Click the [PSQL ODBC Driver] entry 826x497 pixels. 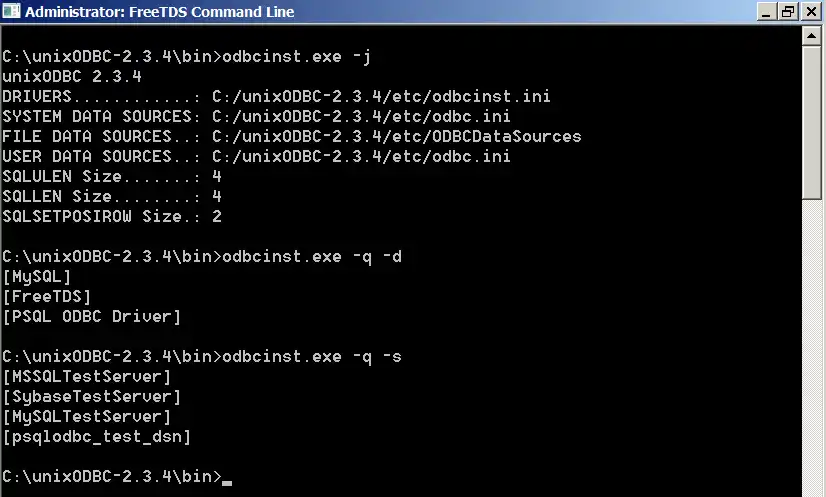91,316
